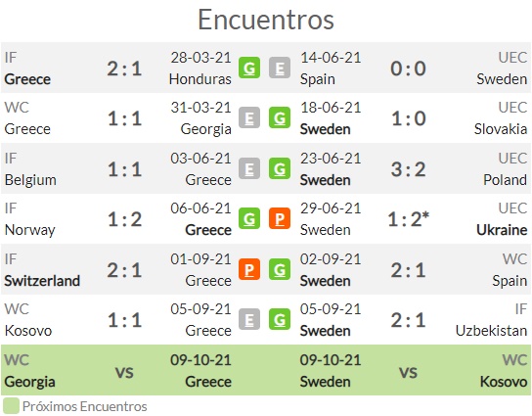532x416 pixels.
Task: Open the 2:1 Greece vs Honduras score
Action: pyautogui.click(x=124, y=69)
